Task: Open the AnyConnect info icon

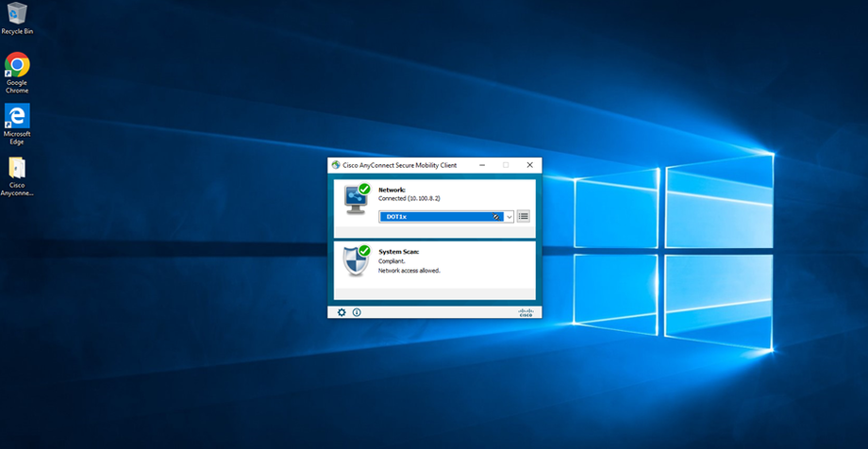Action: point(357,312)
